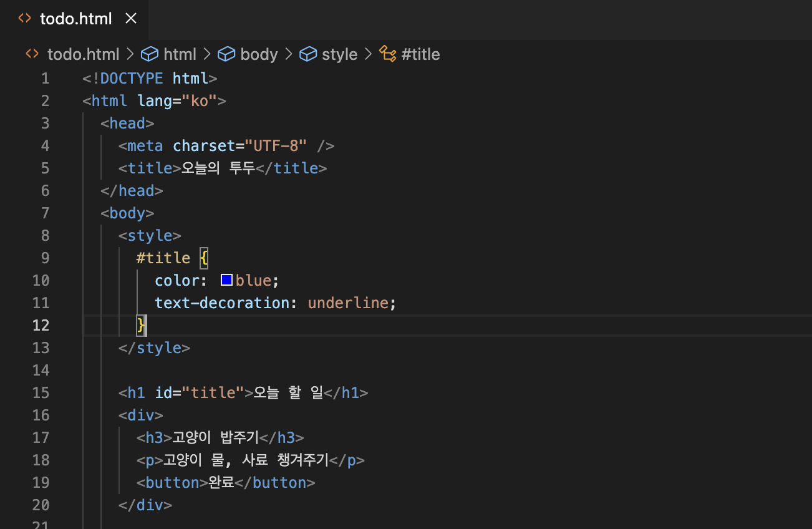Expand the chevron after style breadcrumb

click(x=368, y=54)
